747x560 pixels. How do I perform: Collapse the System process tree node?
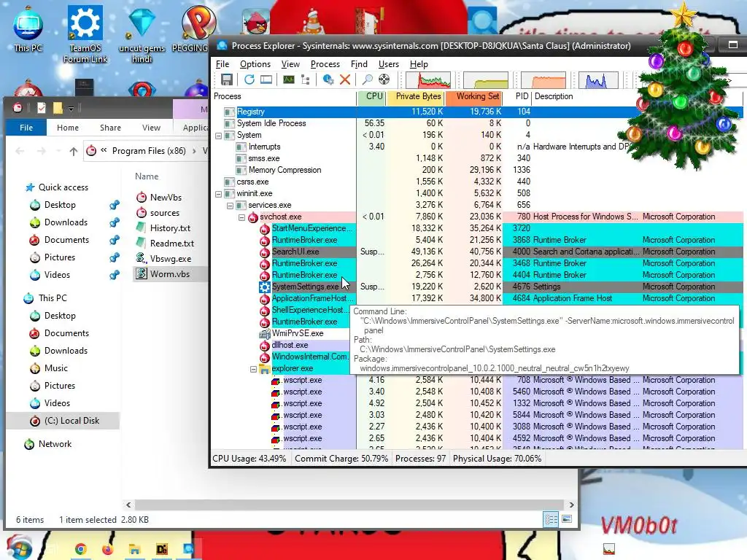coord(218,136)
